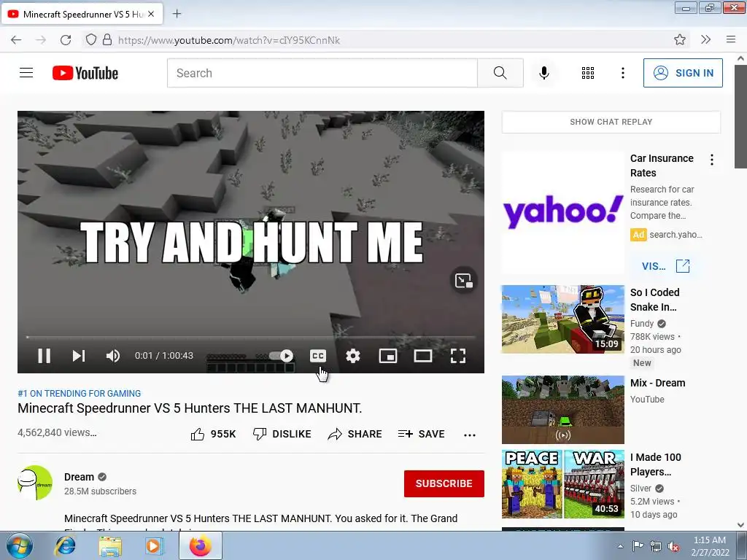Pop out video picture-in-picture overlay icon
This screenshot has width=747, height=560.
point(463,281)
